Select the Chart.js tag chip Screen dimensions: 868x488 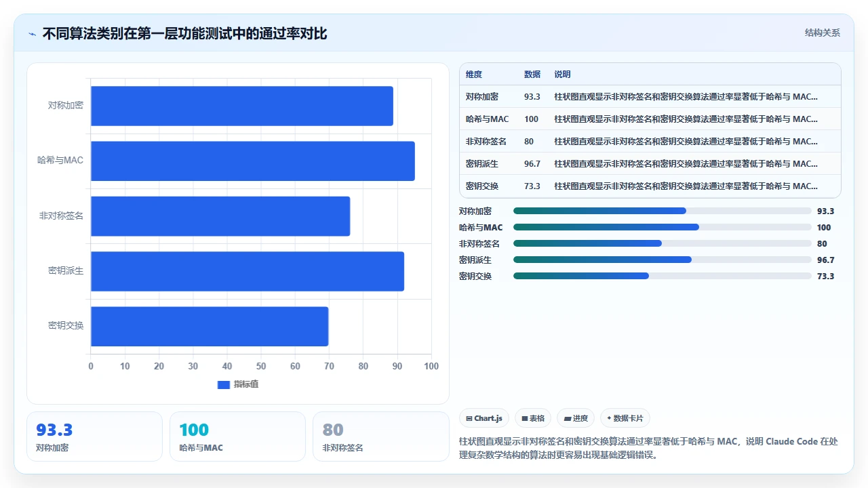pyautogui.click(x=484, y=418)
